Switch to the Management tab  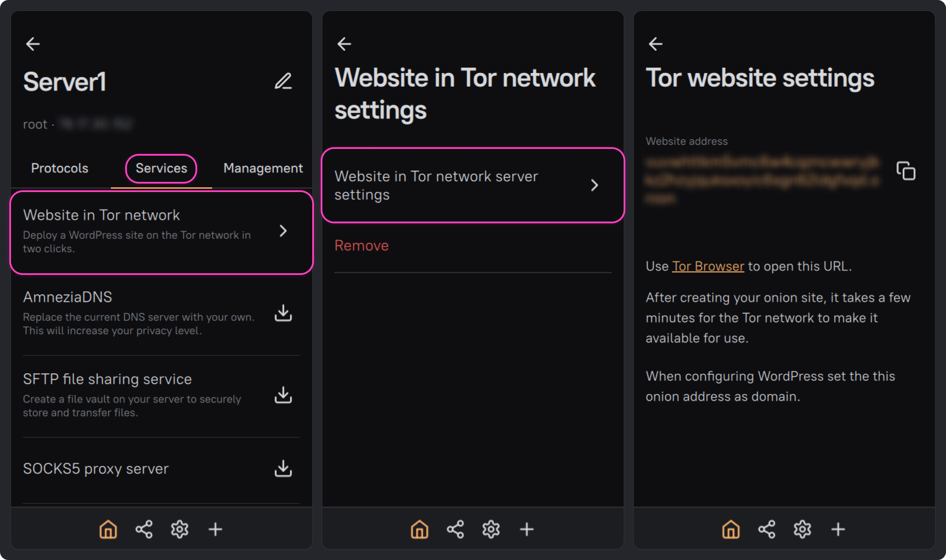pyautogui.click(x=263, y=168)
